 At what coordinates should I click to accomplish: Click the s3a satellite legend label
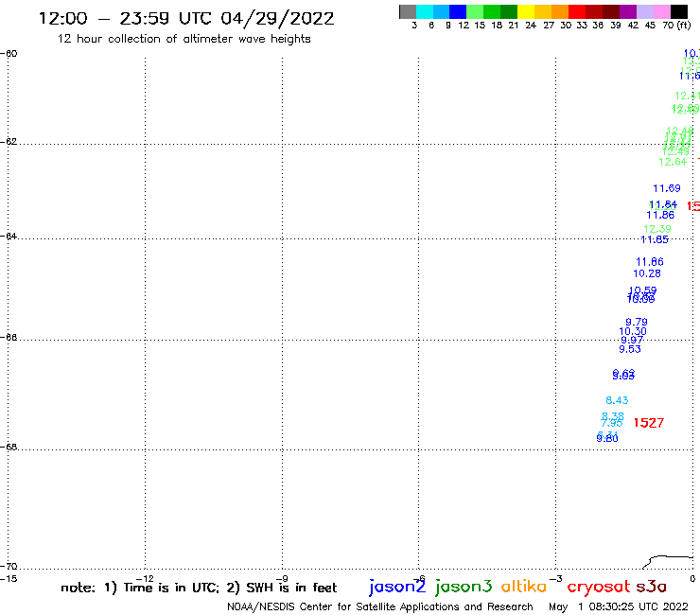coord(652,587)
